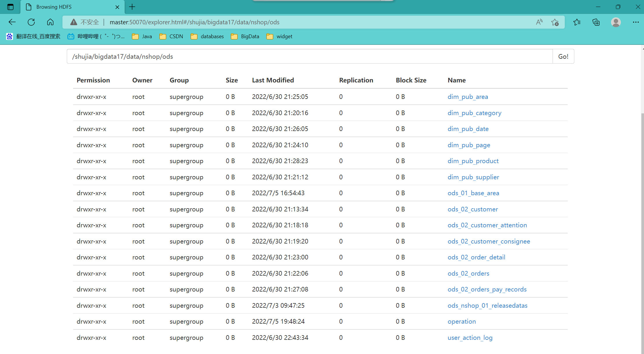
Task: Open the user profile avatar
Action: [x=616, y=22]
